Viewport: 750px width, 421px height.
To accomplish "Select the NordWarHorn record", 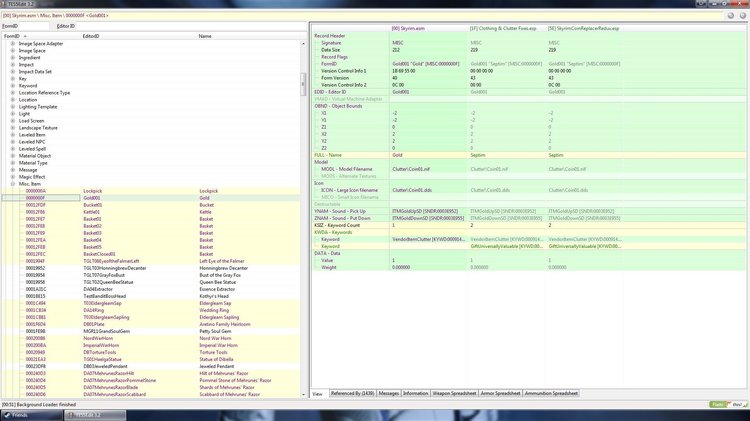I will 151,338.
